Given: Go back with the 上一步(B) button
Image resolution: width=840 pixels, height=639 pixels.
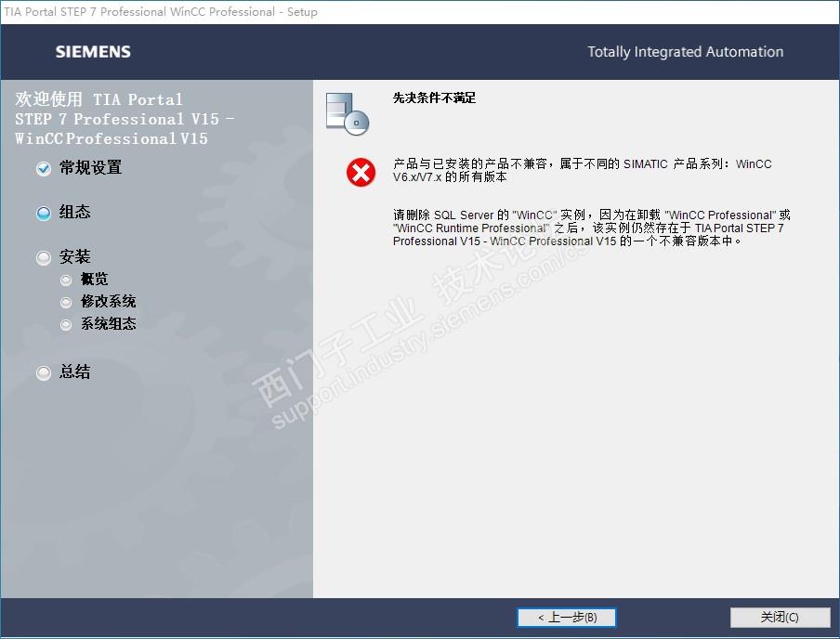Looking at the screenshot, I should click(566, 617).
